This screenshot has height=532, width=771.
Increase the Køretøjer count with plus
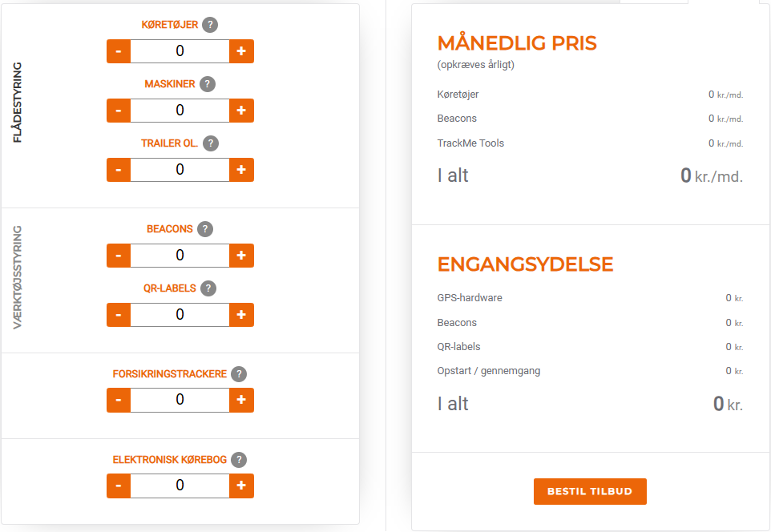[241, 51]
